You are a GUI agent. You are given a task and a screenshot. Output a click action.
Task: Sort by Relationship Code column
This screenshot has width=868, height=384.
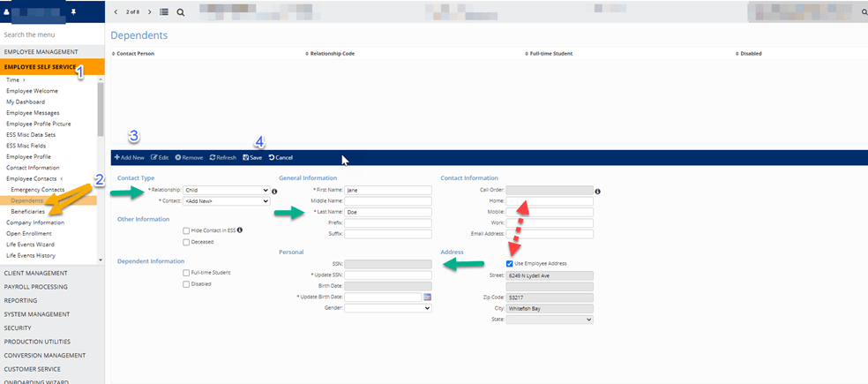point(330,54)
